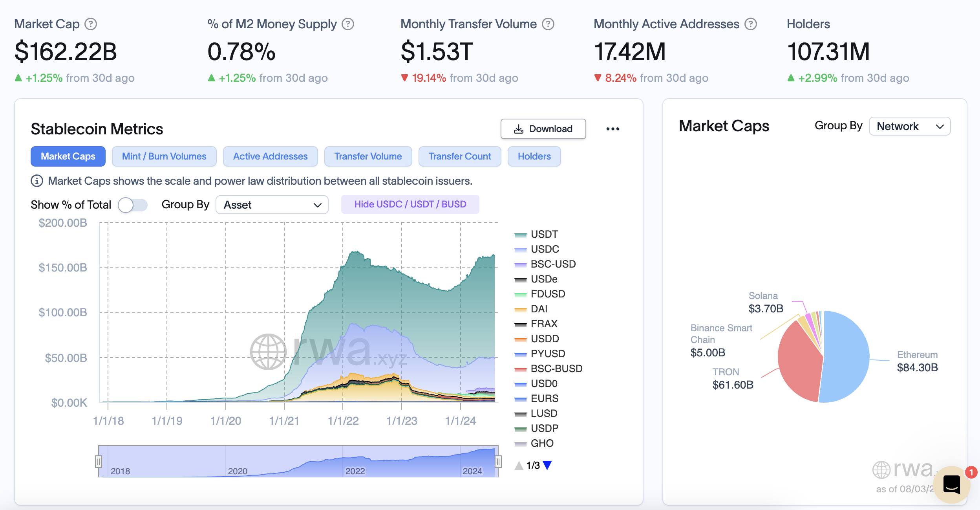Open the Group By Asset dropdown
The image size is (980, 510).
click(x=272, y=205)
